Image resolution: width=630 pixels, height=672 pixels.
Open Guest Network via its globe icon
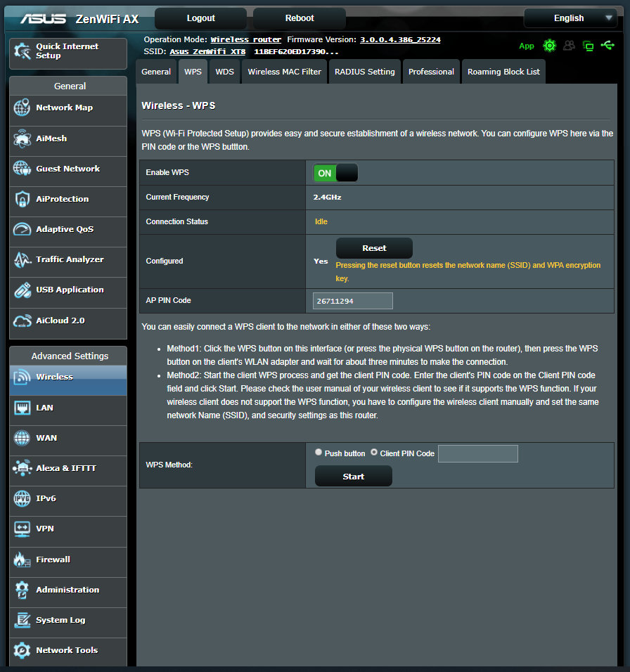coord(22,169)
